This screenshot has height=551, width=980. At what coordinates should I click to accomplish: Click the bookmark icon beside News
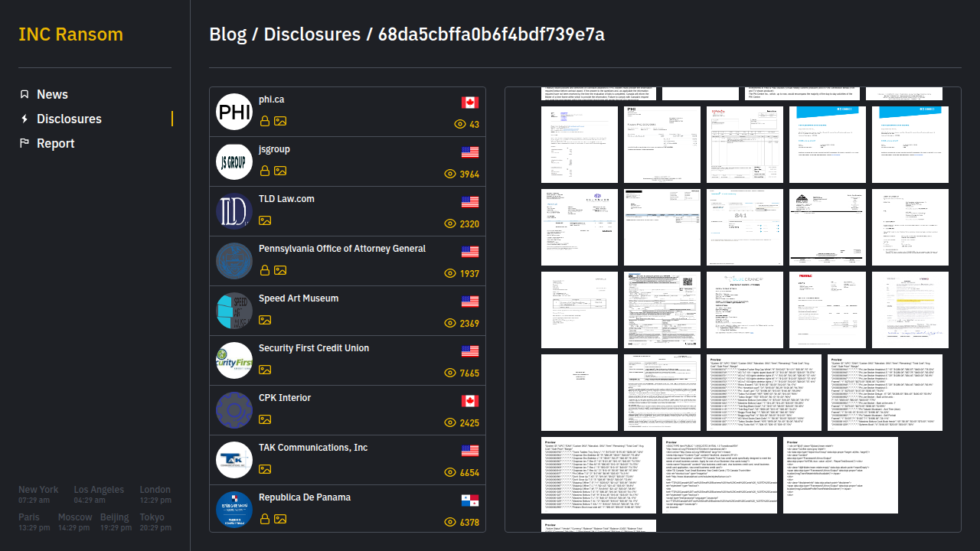[x=24, y=94]
